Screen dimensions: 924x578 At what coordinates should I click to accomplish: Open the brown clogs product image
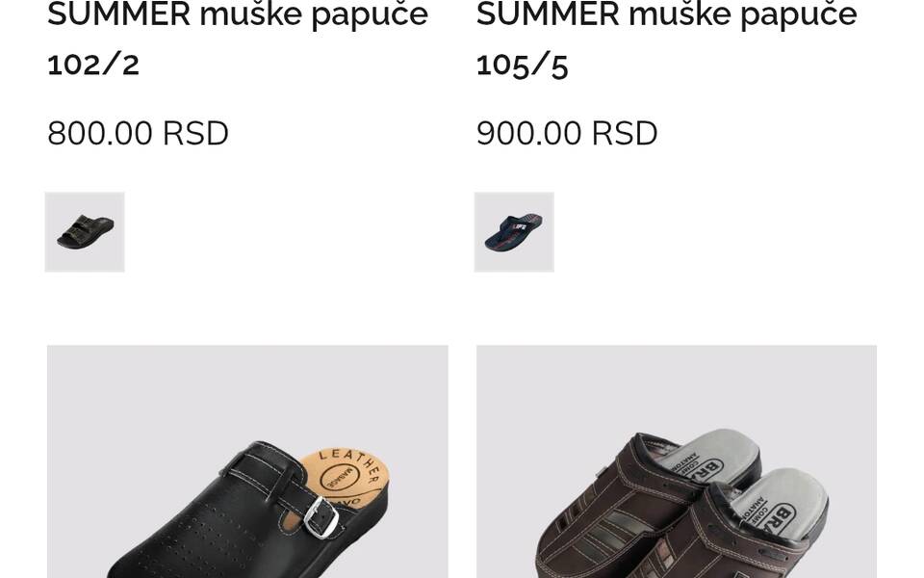coord(677,461)
